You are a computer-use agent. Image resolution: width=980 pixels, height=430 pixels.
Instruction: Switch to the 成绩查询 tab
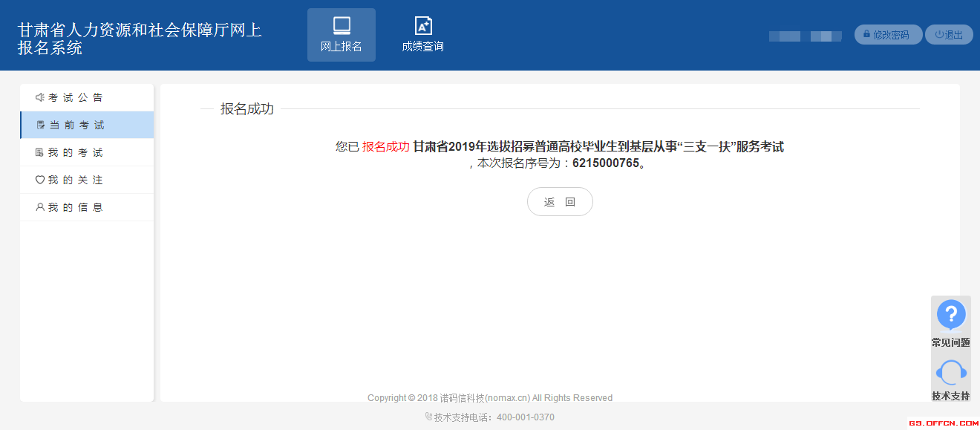click(x=422, y=35)
